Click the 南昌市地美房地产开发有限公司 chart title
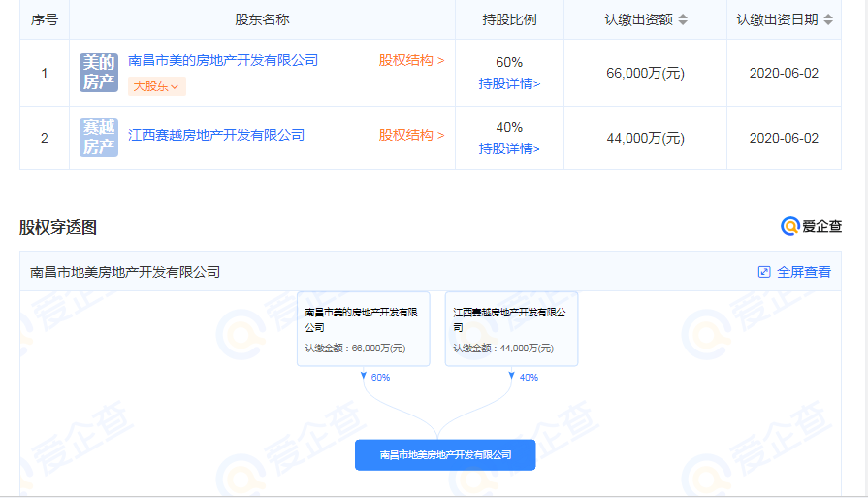The width and height of the screenshot is (868, 498). tap(125, 272)
